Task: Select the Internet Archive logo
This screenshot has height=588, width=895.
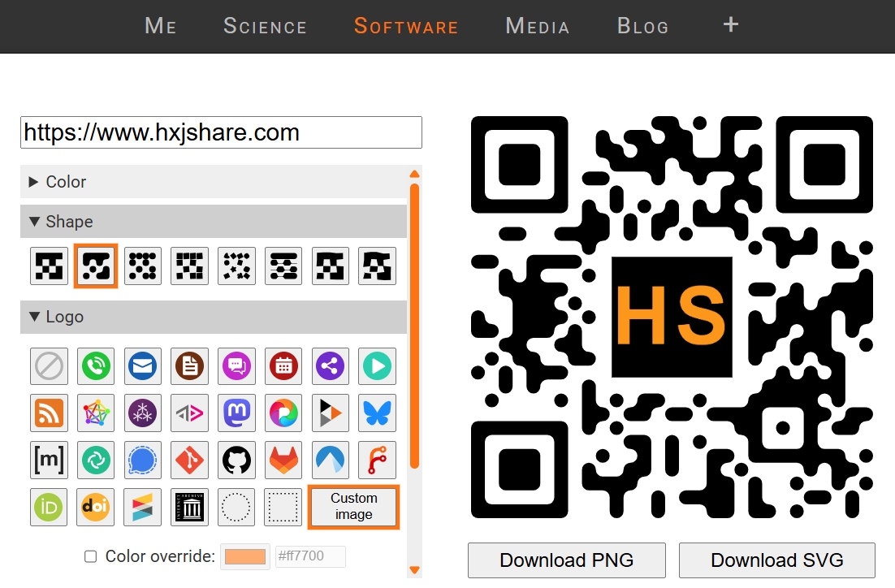Action: [189, 507]
